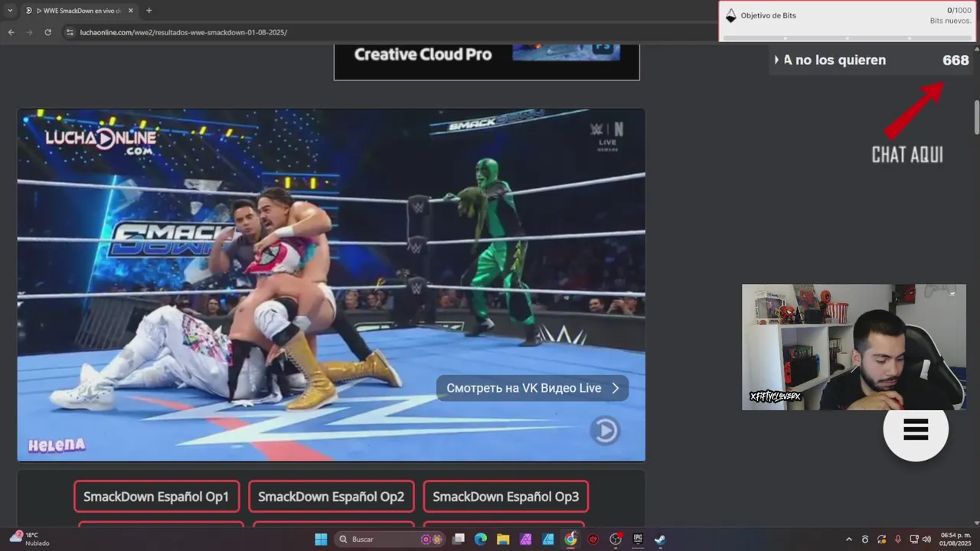The image size is (980, 551).
Task: Open Смотреть на VK Видео Live link
Action: pyautogui.click(x=532, y=388)
